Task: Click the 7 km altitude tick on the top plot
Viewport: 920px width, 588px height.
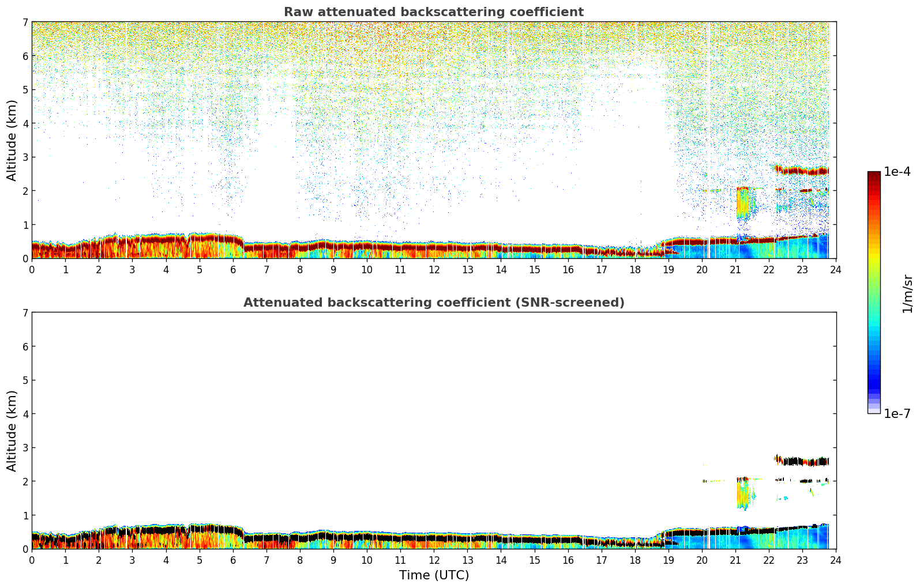Action: (25, 22)
